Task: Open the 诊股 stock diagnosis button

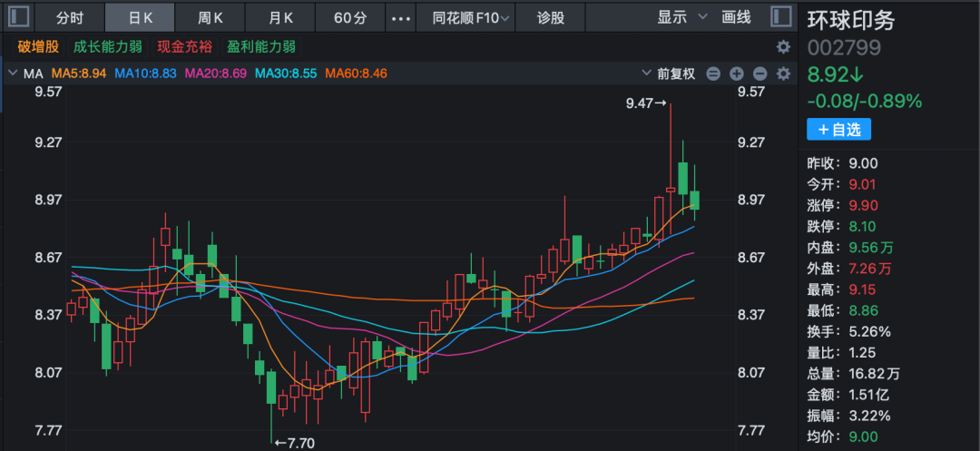Action: (550, 18)
